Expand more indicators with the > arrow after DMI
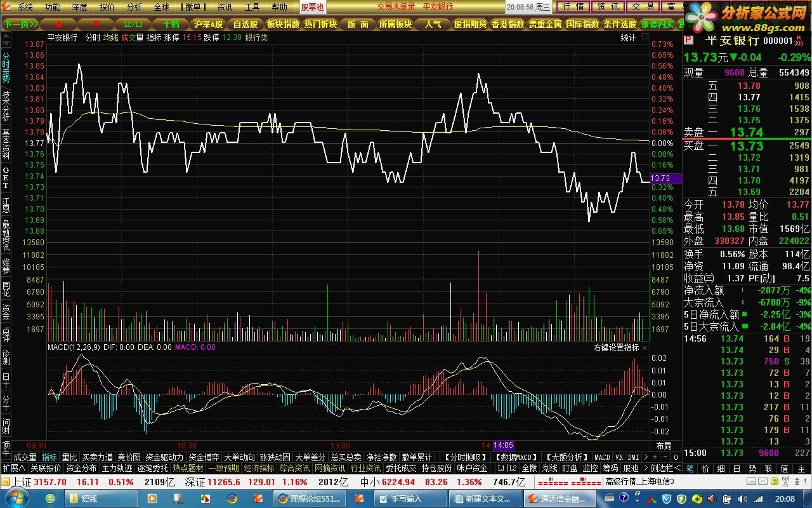Screen dimensions: 812x508 pos(646,457)
